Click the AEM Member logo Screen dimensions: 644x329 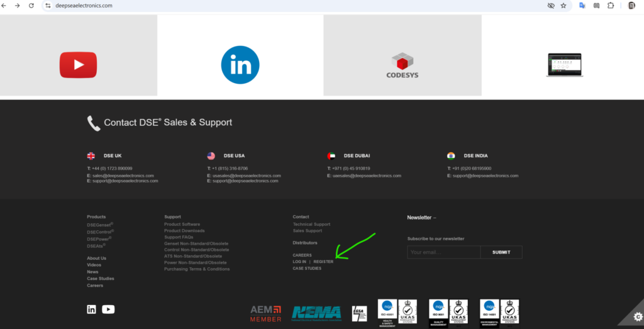(266, 313)
